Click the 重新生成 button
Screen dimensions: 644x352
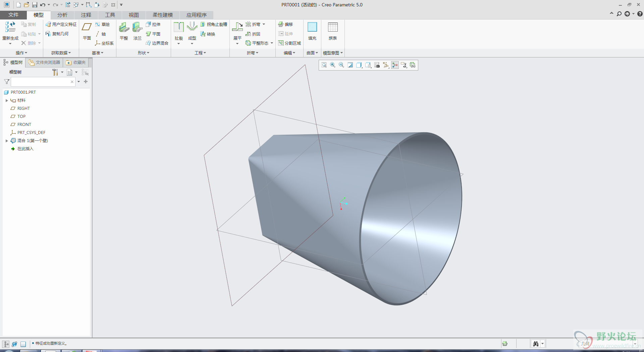10,33
